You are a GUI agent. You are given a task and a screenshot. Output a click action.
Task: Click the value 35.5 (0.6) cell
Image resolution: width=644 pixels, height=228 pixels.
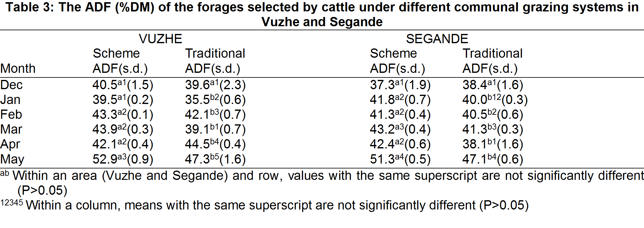(x=215, y=100)
